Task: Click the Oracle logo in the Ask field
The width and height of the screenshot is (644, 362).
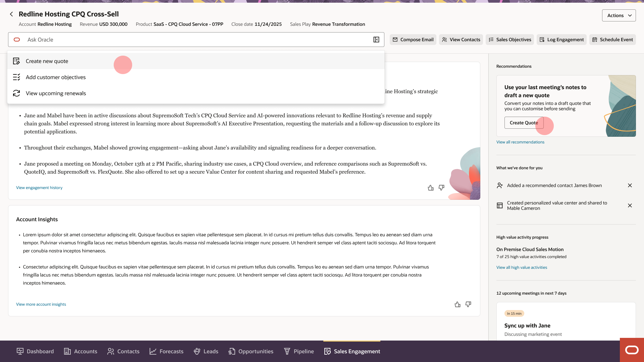Action: coord(17,40)
